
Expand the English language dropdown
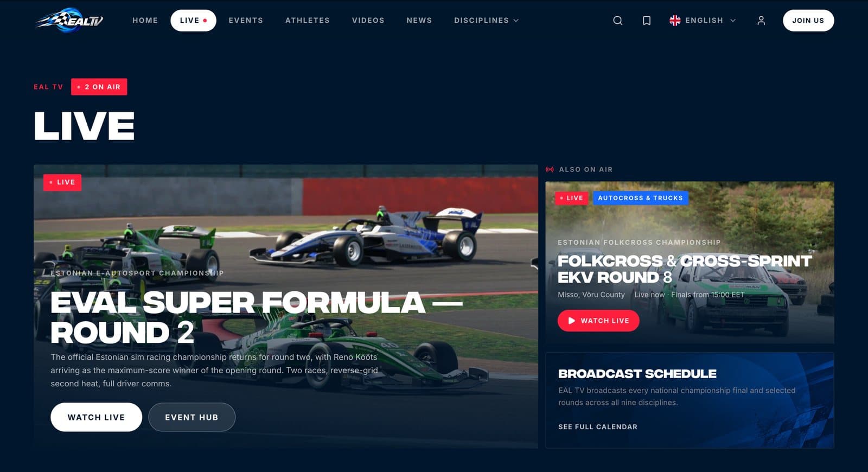pyautogui.click(x=703, y=21)
